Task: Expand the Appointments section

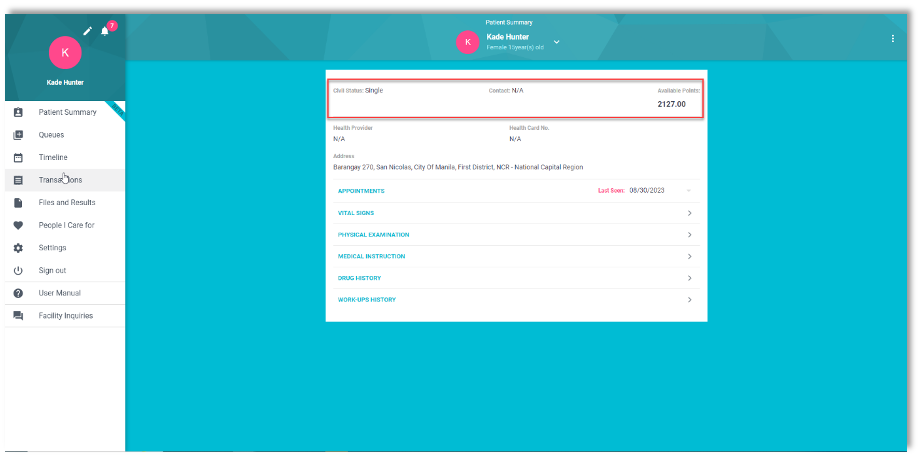Action: (690, 190)
